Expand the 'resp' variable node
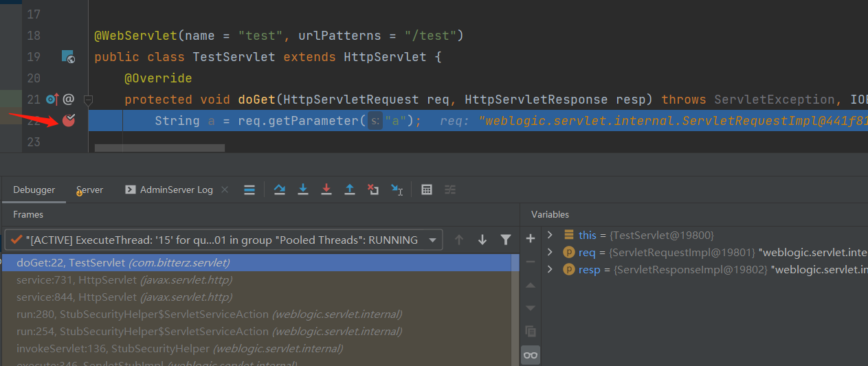 point(549,269)
